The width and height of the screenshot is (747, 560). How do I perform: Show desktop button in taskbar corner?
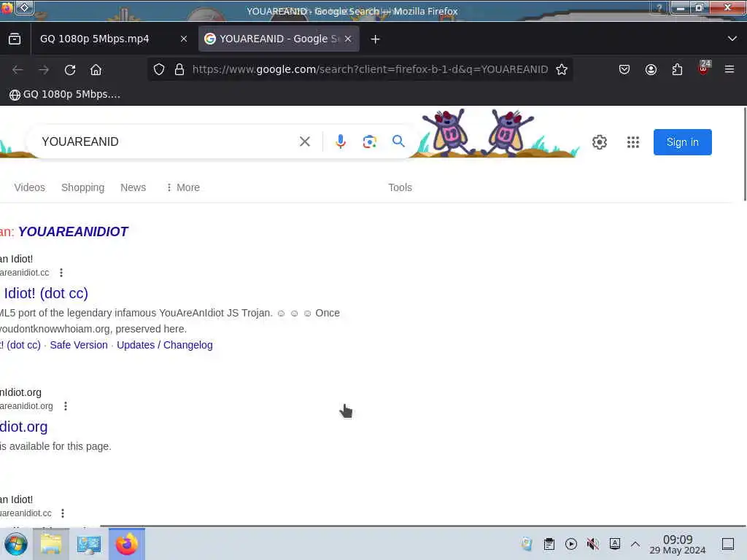[728, 544]
